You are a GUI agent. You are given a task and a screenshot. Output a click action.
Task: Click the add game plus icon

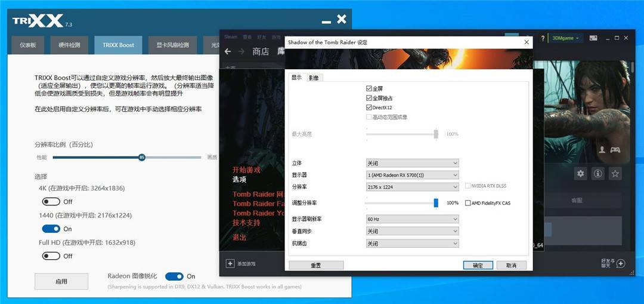coord(230,263)
